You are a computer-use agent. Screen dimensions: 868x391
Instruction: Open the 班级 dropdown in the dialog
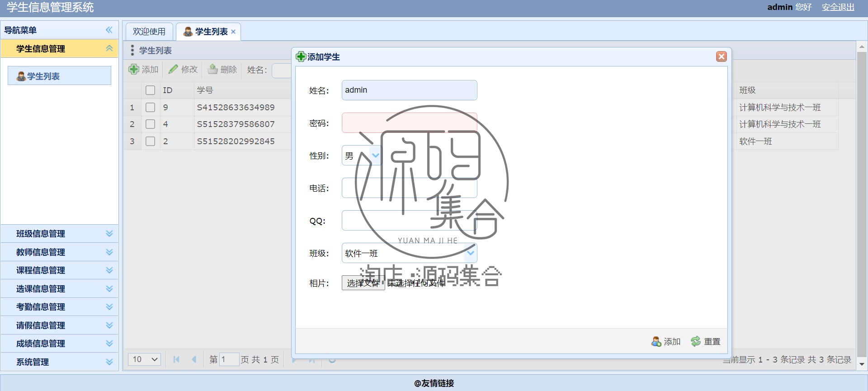(471, 253)
